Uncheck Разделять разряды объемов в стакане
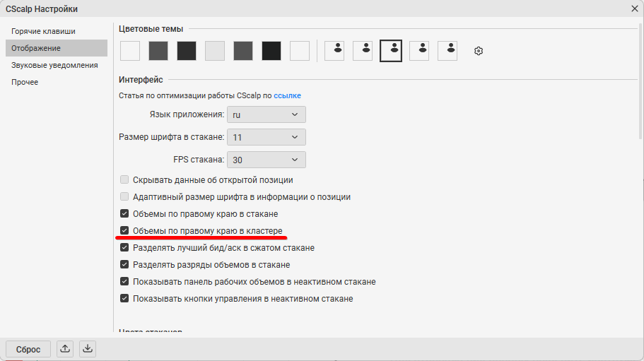The width and height of the screenshot is (644, 361). [124, 264]
